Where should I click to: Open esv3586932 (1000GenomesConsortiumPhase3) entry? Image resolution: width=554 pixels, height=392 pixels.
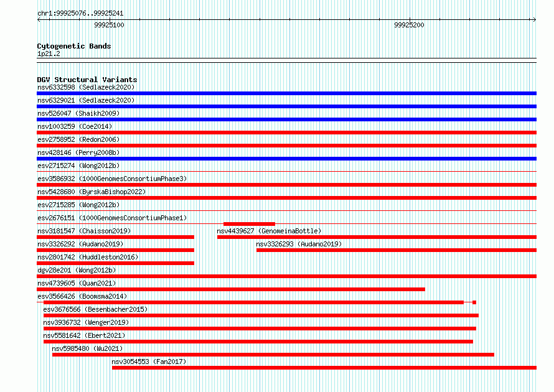pos(112,179)
